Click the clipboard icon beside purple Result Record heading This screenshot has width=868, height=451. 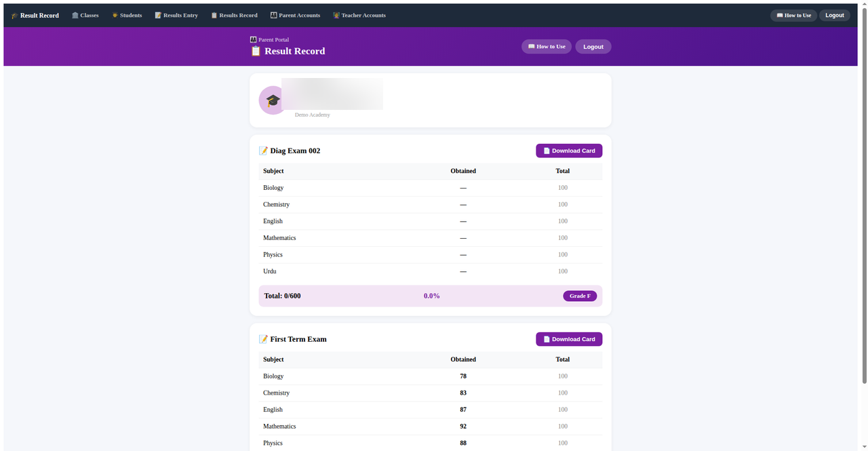click(256, 51)
